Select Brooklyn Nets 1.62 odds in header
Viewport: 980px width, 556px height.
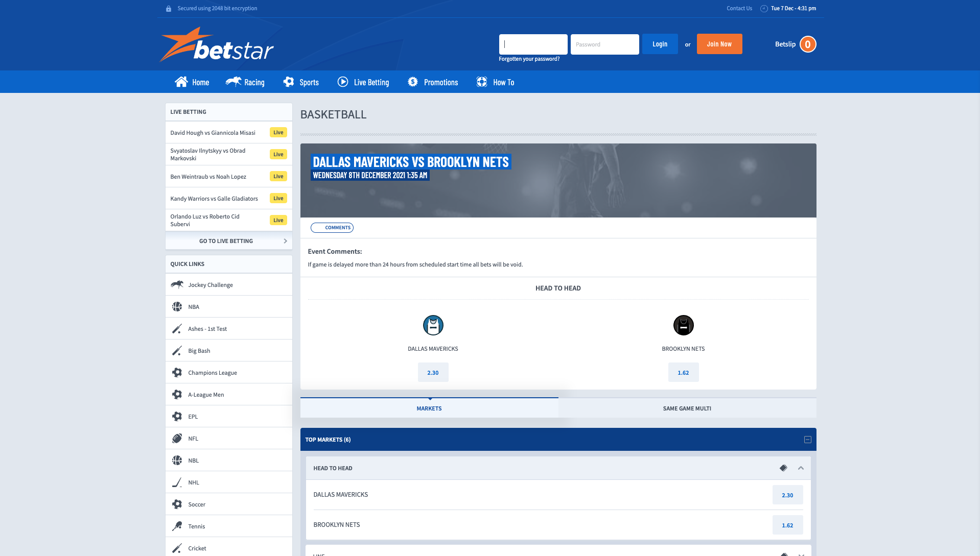click(x=683, y=372)
